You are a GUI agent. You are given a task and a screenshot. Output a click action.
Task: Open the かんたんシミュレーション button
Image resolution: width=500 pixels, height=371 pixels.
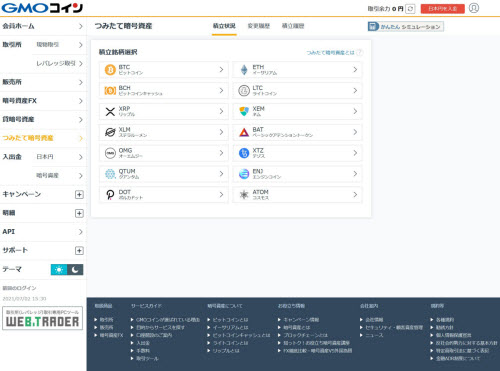tap(406, 27)
